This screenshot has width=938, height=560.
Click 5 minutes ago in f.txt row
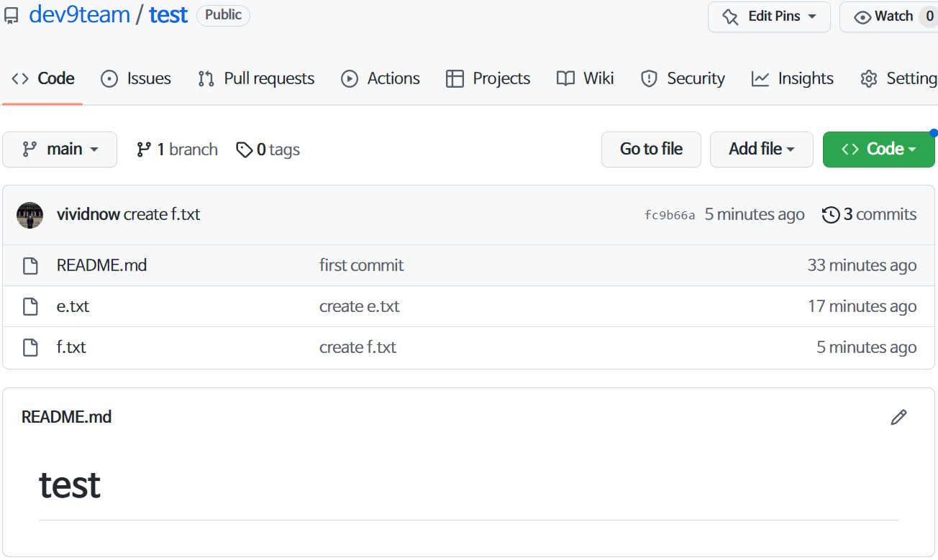[x=866, y=347]
